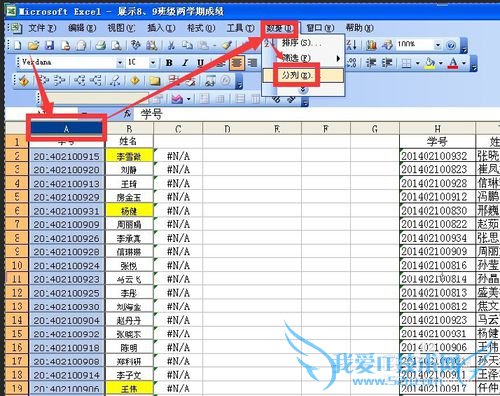Choose 分列 (Text to Columns) menu item
500x396 pixels.
point(303,75)
